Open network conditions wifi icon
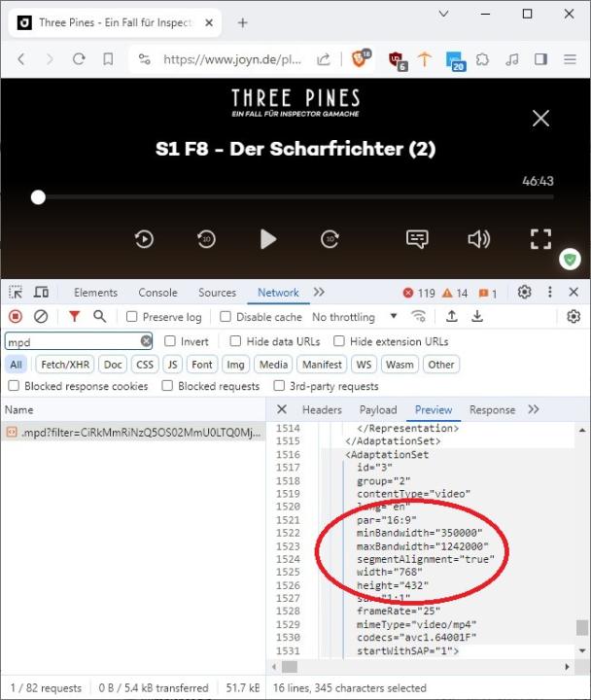 tap(418, 317)
